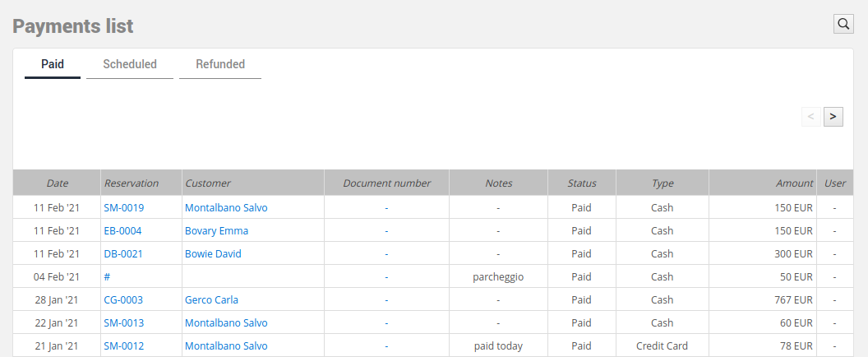The width and height of the screenshot is (868, 357).
Task: Open reservation SM-0012
Action: [124, 346]
